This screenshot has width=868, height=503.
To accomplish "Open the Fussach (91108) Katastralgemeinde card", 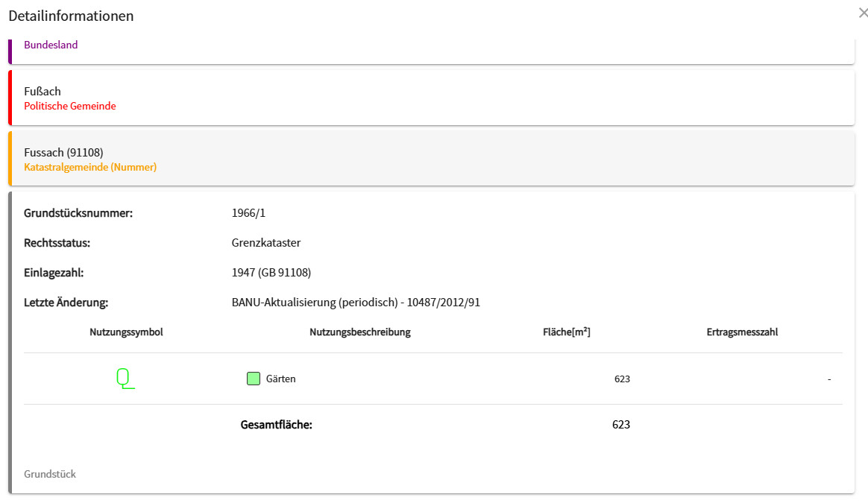I will pyautogui.click(x=432, y=159).
